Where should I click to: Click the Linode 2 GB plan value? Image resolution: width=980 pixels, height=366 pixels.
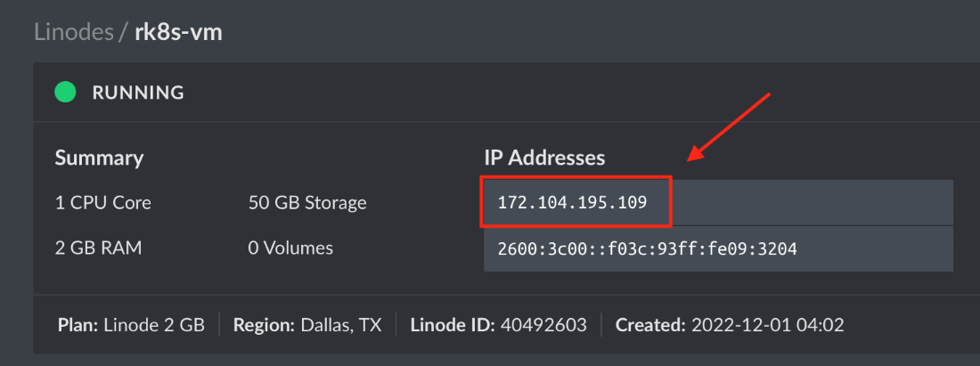pos(153,325)
